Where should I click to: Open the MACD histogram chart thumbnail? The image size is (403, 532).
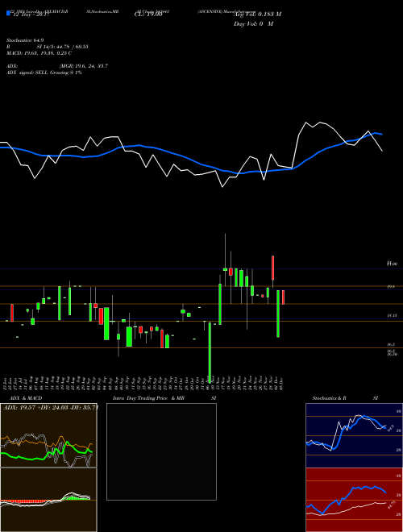coord(48,500)
